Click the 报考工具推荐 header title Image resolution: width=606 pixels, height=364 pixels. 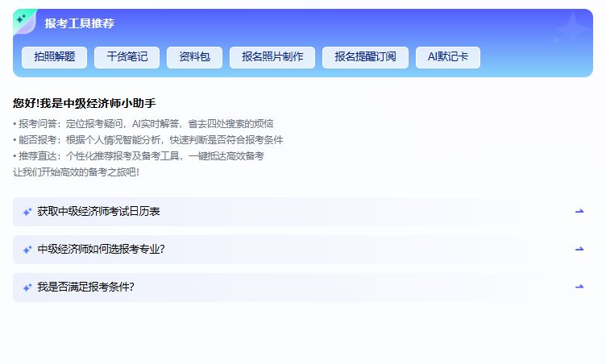click(x=80, y=23)
